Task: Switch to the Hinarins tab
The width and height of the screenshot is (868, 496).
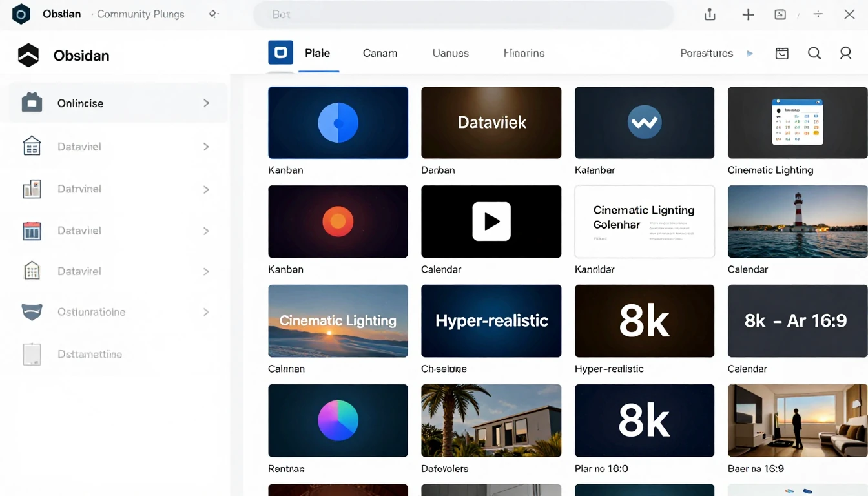Action: [x=524, y=54]
